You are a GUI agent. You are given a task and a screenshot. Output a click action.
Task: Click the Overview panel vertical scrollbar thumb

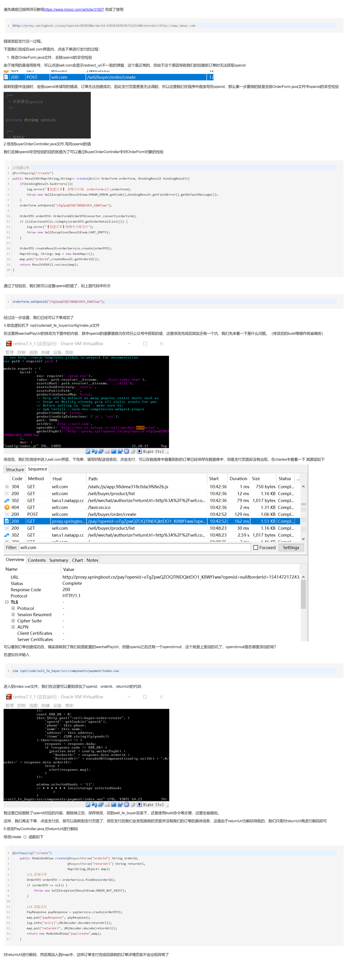click(303, 595)
